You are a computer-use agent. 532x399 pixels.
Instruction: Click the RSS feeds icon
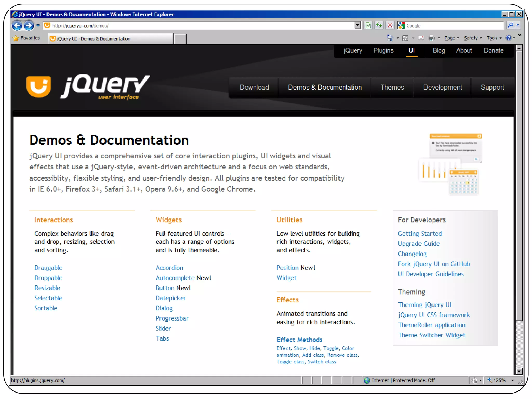coord(405,38)
